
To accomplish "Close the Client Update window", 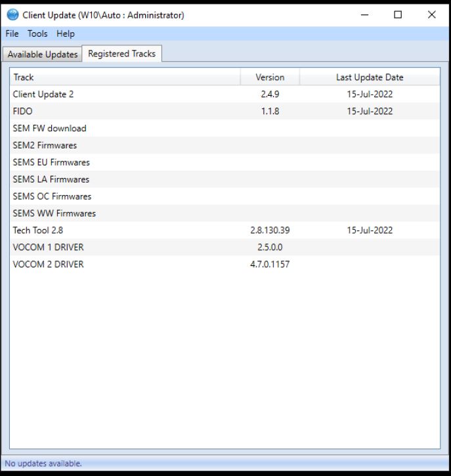I will click(x=431, y=14).
